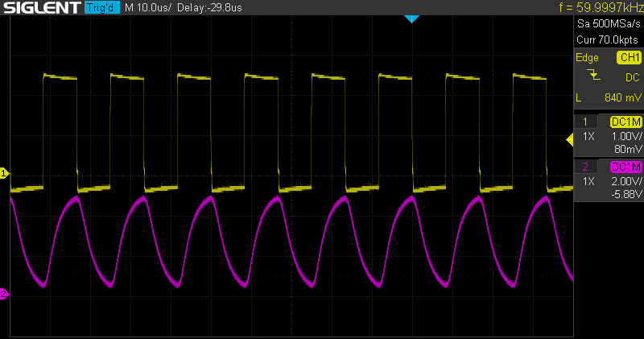Viewport: 644px width, 339px height.
Task: Click the magenta channel 2 ground marker
Action: 5,294
